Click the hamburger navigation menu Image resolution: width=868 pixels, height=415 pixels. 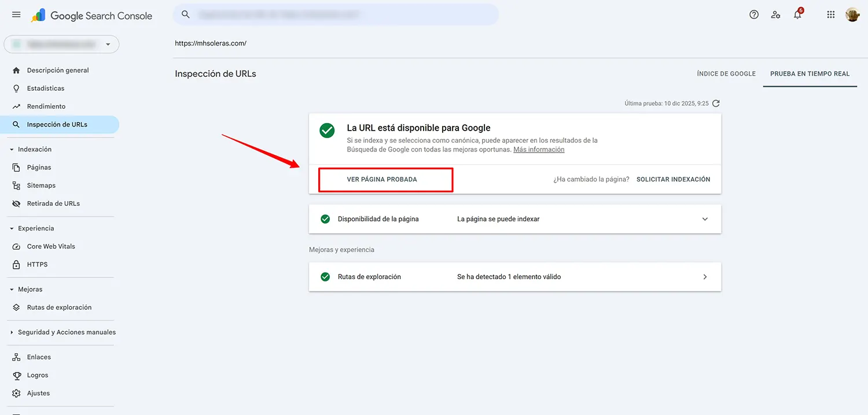click(x=16, y=14)
